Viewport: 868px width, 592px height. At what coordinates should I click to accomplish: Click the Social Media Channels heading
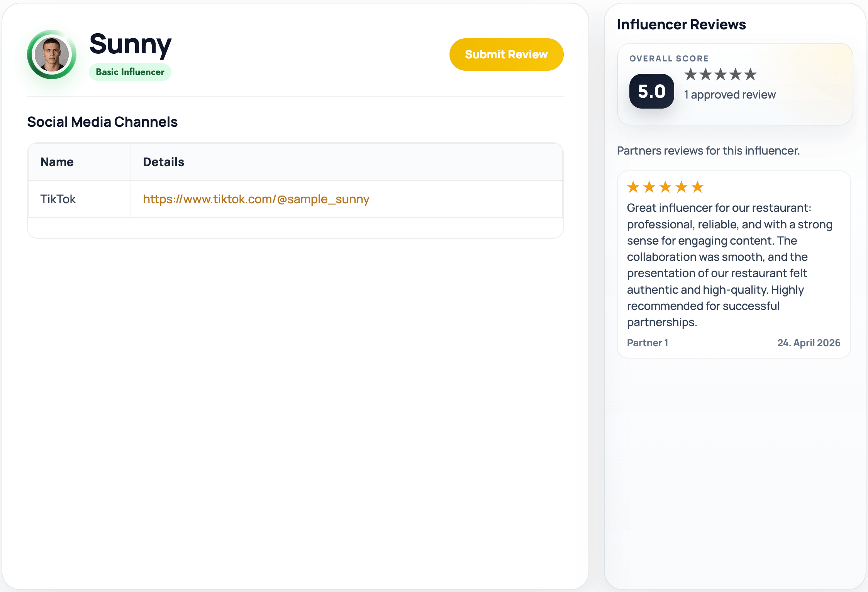102,122
